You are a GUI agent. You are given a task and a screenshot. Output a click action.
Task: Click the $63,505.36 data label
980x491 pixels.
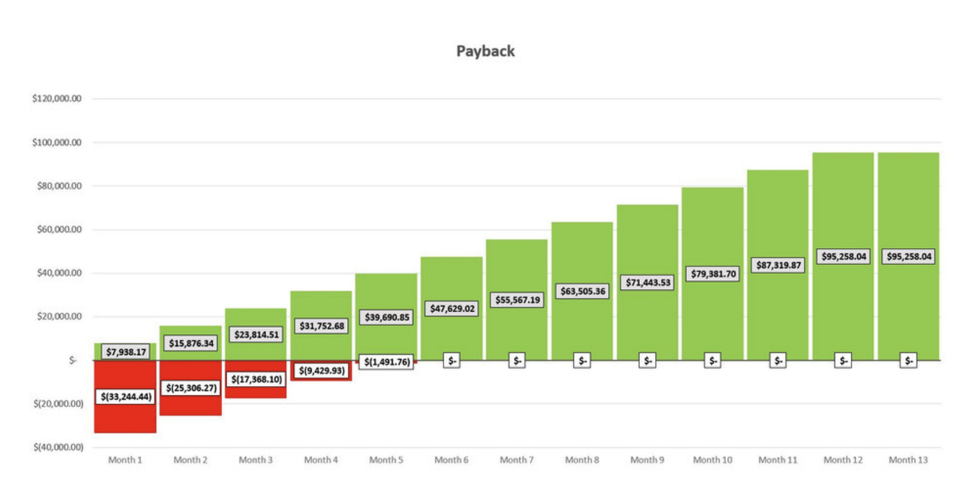click(582, 291)
